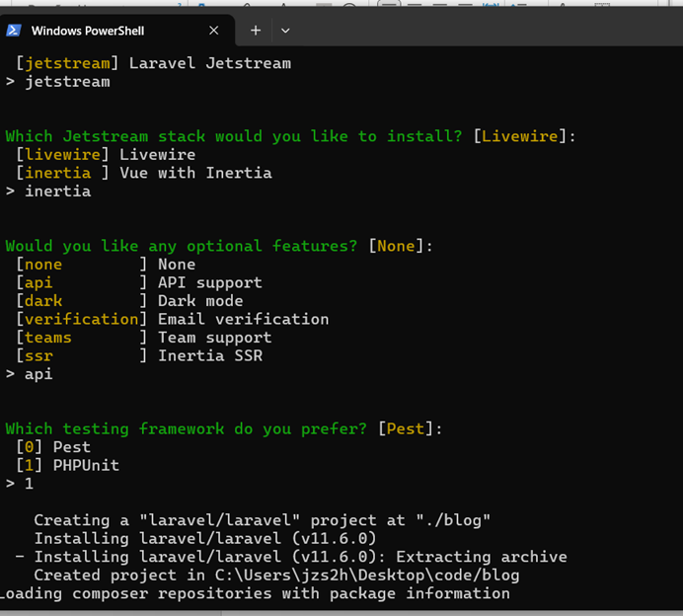Click the PowerShell icon on the tab
The image size is (683, 616).
pos(14,31)
